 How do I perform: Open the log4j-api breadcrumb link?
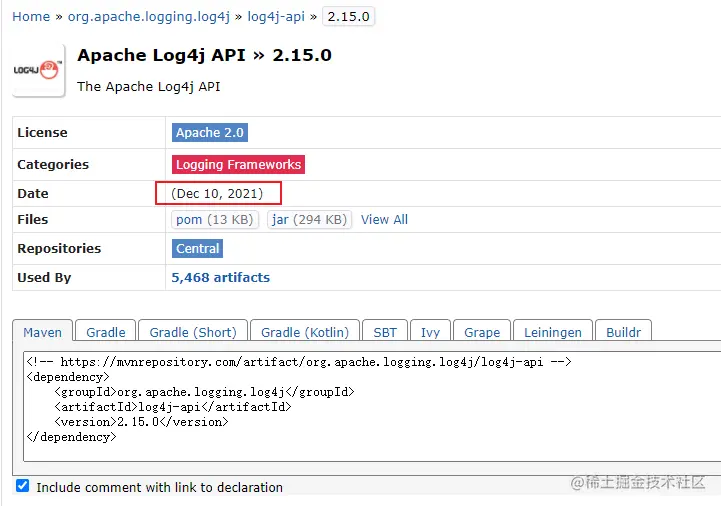click(276, 17)
